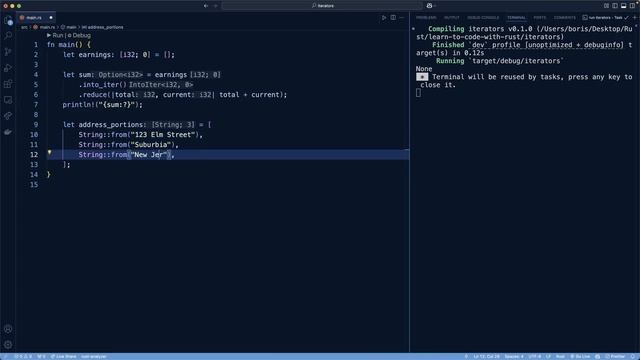Open the Source Control view
This screenshot has height=360, width=640.
[8, 52]
